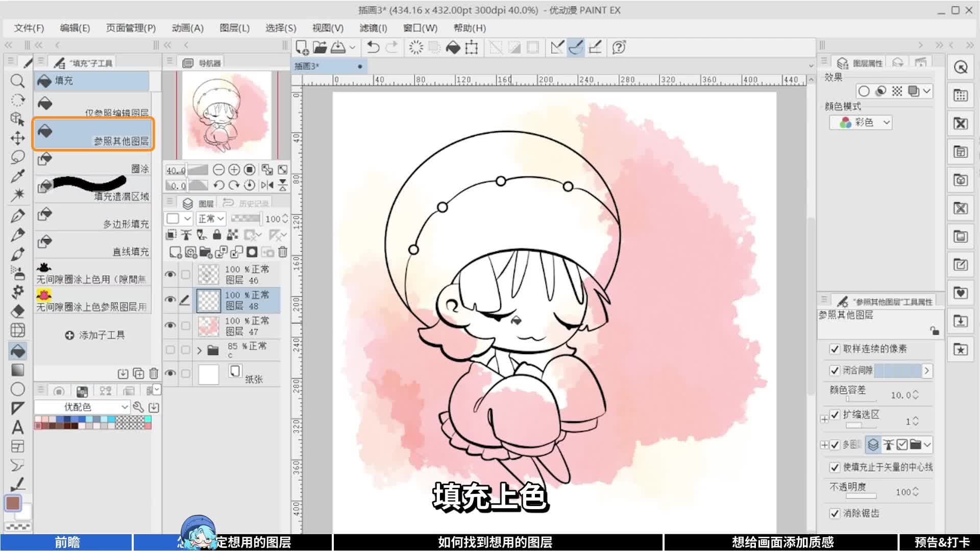The width and height of the screenshot is (980, 551).
Task: Toggle the 取样连续的像素 checkbox
Action: (x=835, y=349)
